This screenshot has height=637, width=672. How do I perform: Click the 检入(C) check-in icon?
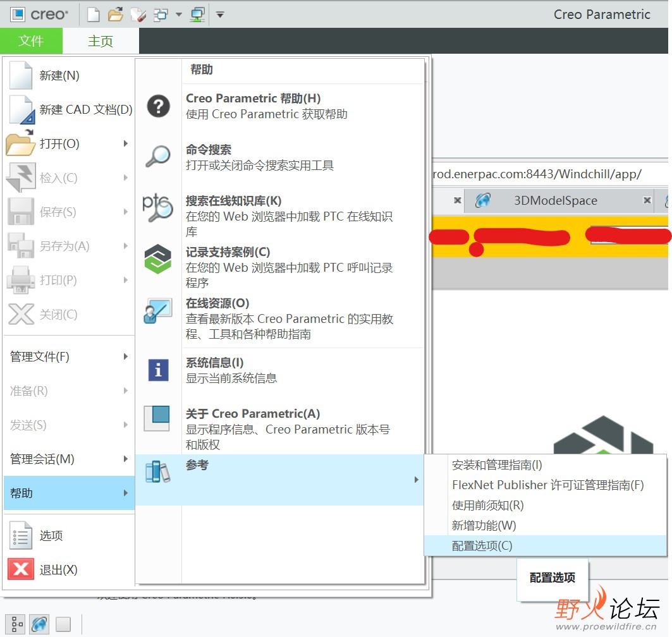pos(20,178)
